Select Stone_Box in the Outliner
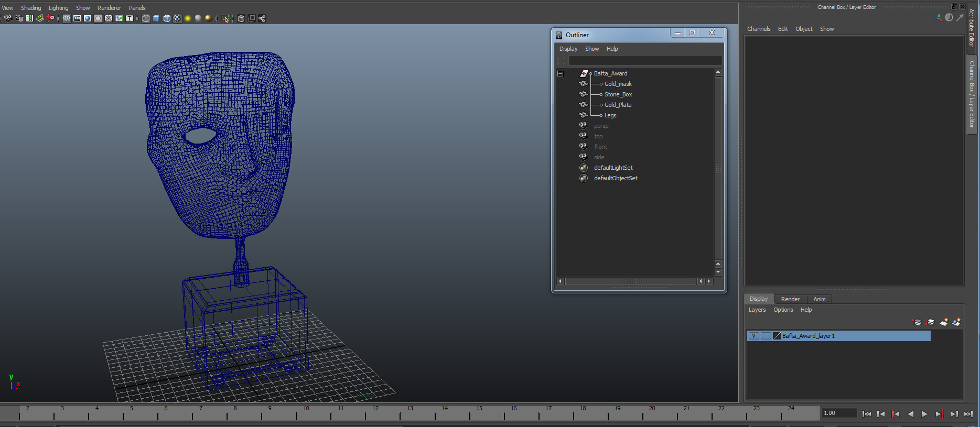The image size is (980, 427). (618, 94)
